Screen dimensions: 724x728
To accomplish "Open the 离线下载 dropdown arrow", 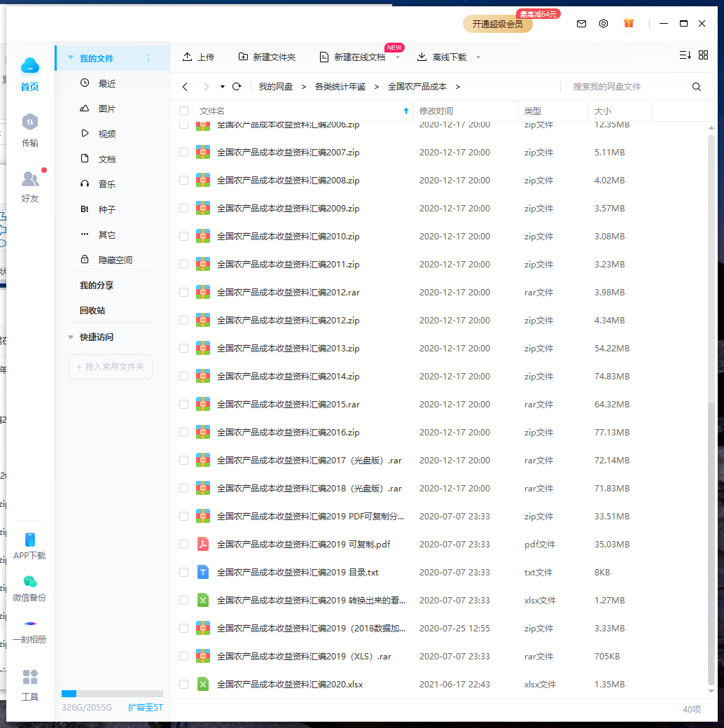I will 478,57.
